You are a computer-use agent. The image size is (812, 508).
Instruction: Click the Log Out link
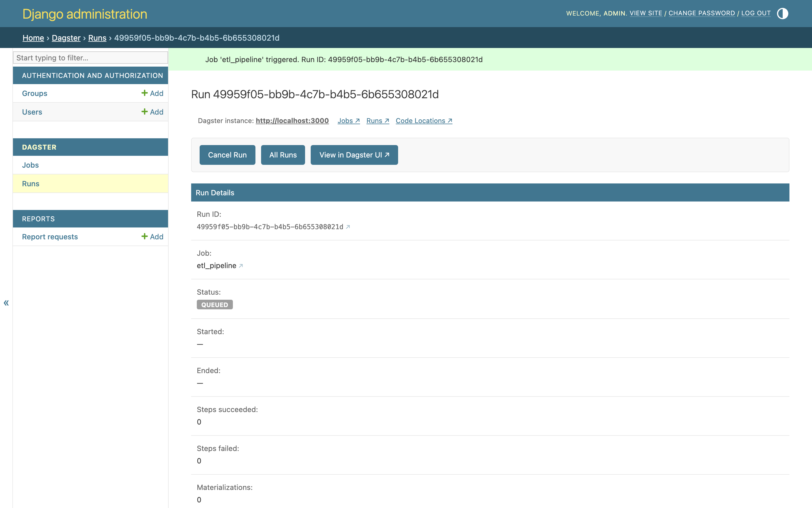756,13
